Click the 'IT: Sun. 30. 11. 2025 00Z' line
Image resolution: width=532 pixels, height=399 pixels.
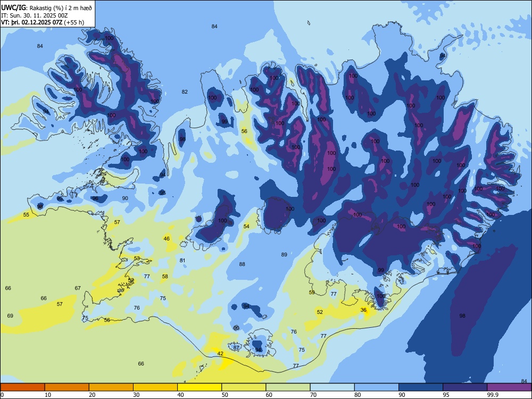34,15
